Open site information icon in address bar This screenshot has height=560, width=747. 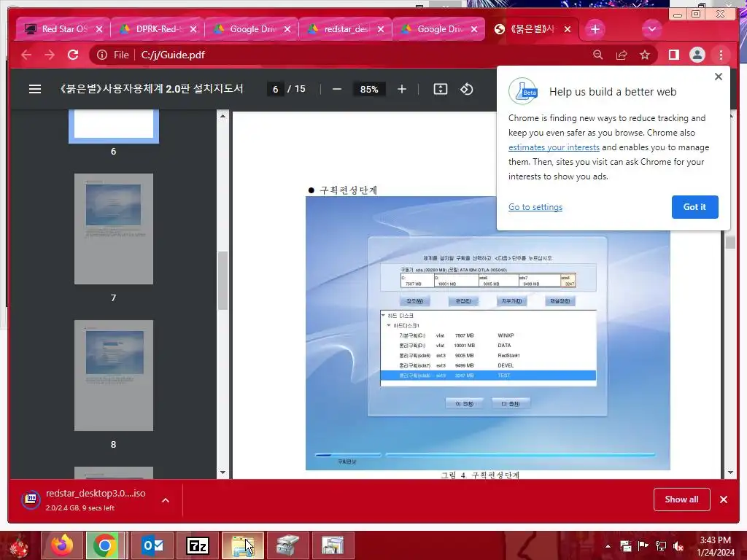pyautogui.click(x=102, y=55)
